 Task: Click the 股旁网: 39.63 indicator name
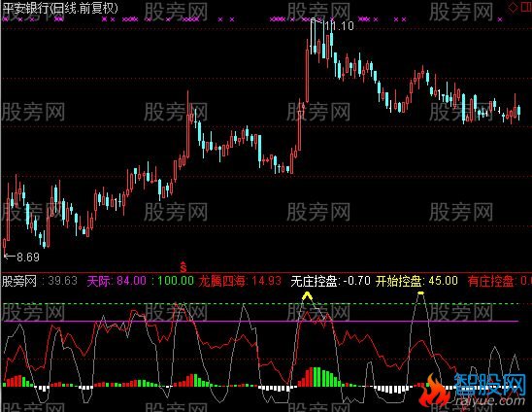40,281
